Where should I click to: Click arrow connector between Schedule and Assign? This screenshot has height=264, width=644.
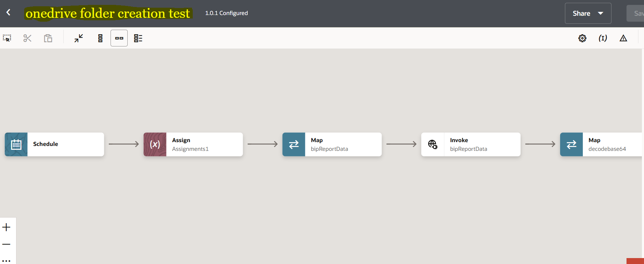tap(124, 144)
